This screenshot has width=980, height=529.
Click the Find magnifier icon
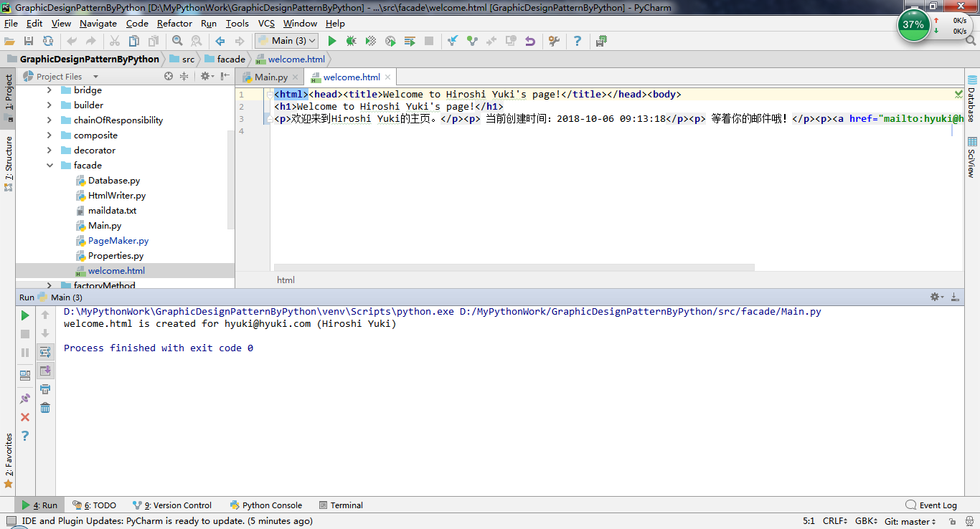(176, 41)
